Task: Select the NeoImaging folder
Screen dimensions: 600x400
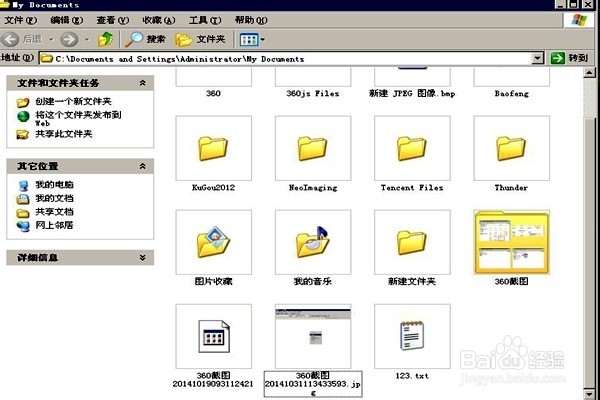Action: (x=313, y=149)
